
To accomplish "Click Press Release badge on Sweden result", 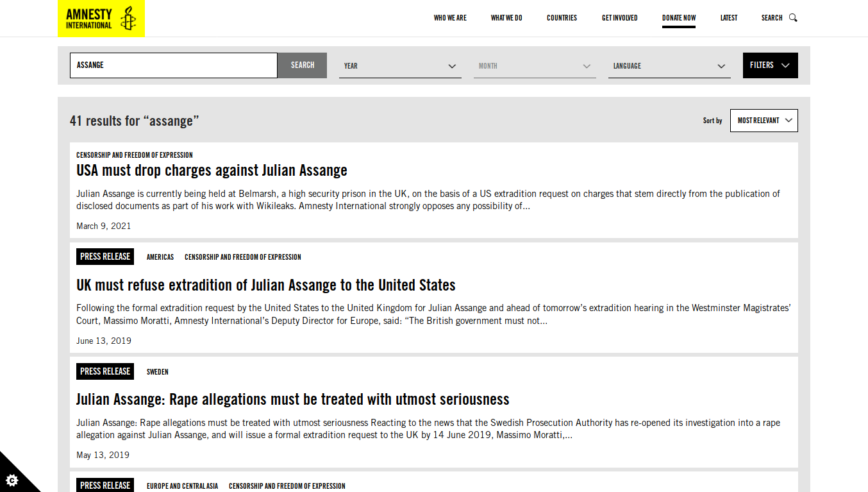I will point(105,371).
